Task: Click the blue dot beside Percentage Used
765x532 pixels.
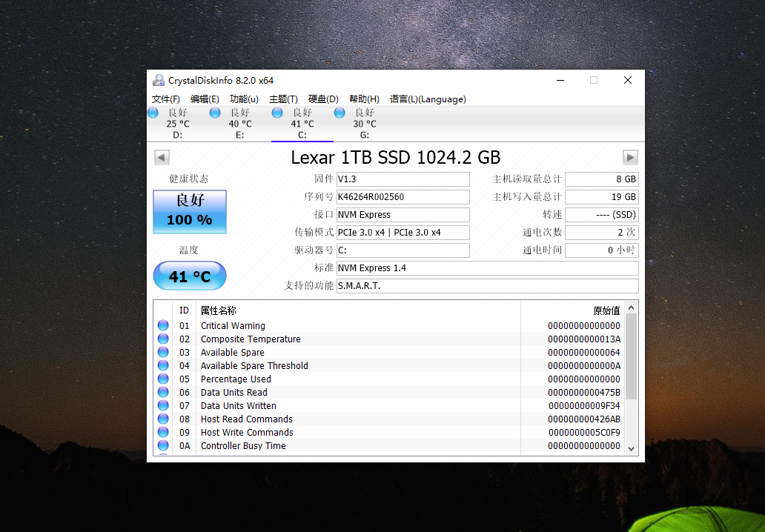Action: point(163,379)
